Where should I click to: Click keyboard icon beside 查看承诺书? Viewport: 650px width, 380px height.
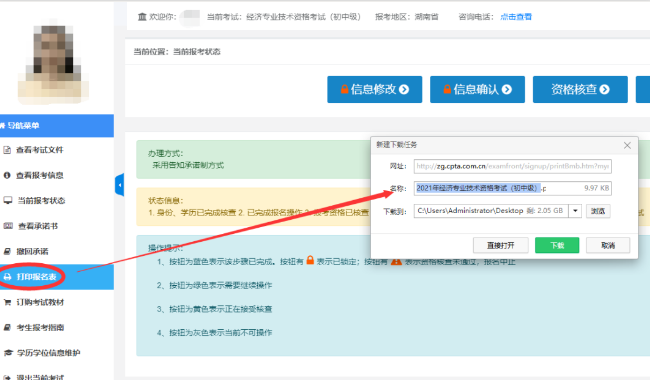(x=8, y=226)
